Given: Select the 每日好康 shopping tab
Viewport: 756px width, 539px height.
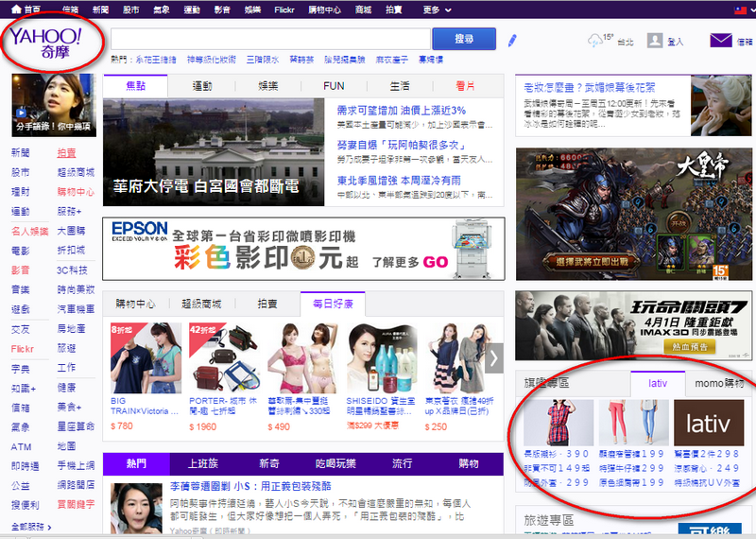Looking at the screenshot, I should click(333, 304).
